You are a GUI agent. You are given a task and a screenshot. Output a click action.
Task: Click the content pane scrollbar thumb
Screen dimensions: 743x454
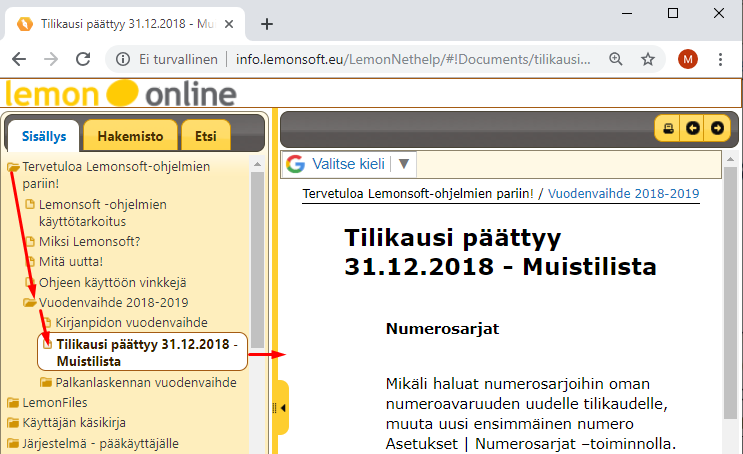pyautogui.click(x=730, y=292)
